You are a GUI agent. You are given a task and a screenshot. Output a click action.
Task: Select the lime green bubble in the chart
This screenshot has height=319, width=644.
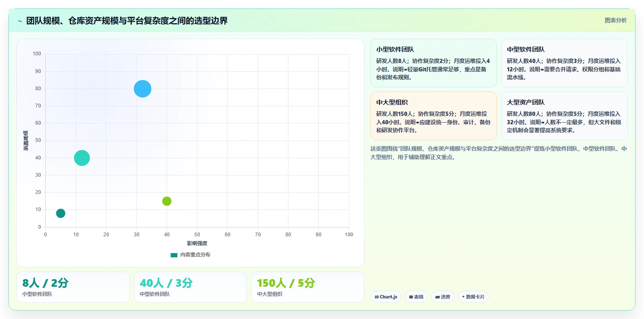[x=167, y=201]
